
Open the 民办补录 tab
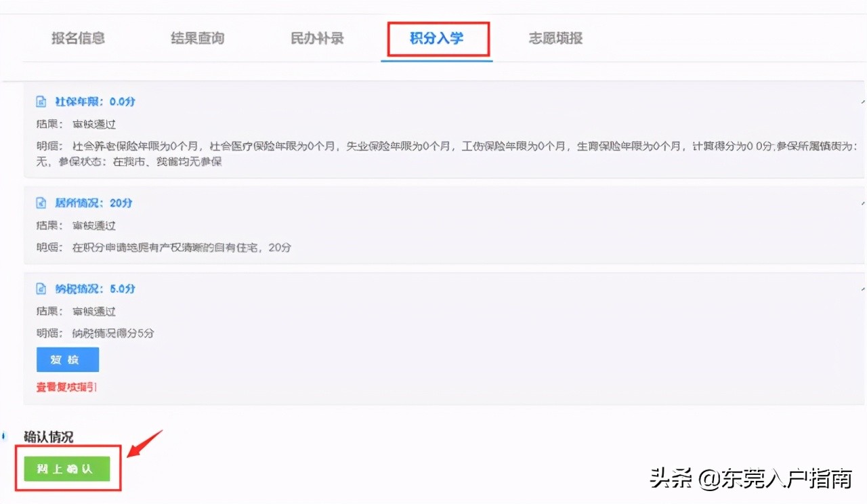pyautogui.click(x=317, y=39)
